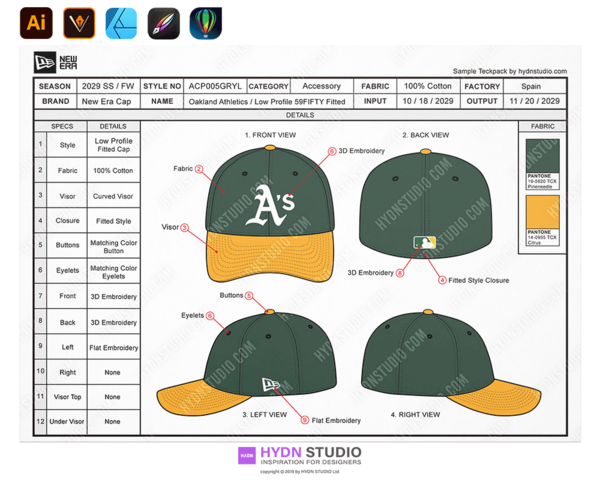Click the 'FACTORY' header label

tap(482, 87)
